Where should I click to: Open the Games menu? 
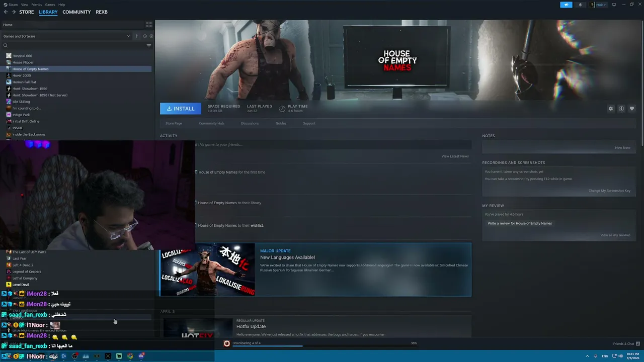coord(50,5)
